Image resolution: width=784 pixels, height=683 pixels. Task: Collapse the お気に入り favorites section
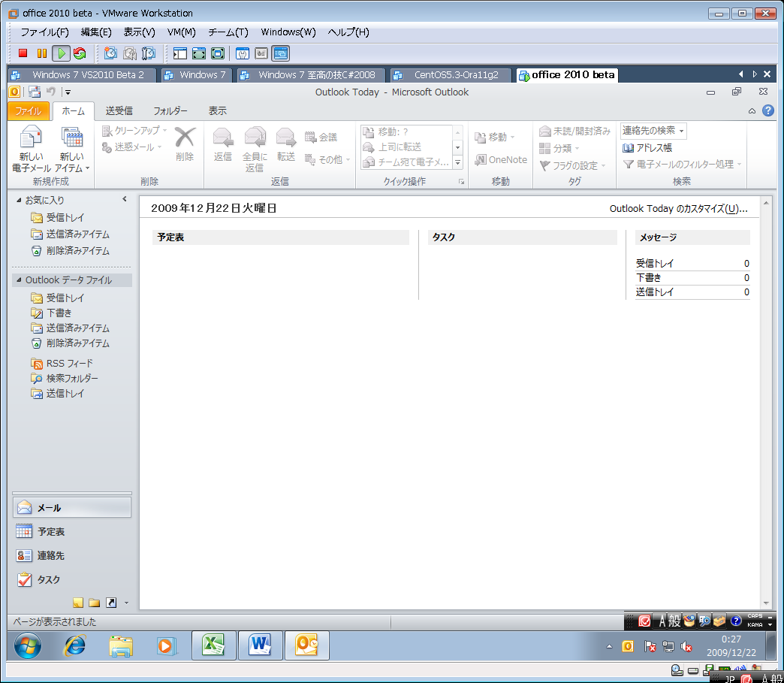[19, 201]
